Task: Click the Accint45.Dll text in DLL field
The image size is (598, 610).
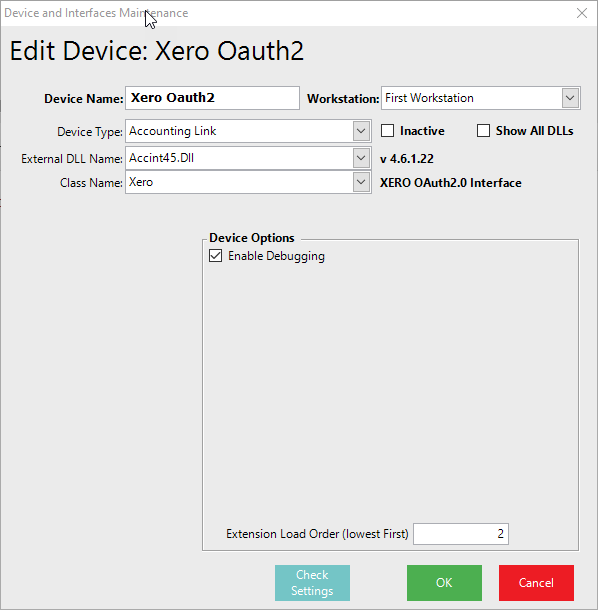Action: [161, 158]
